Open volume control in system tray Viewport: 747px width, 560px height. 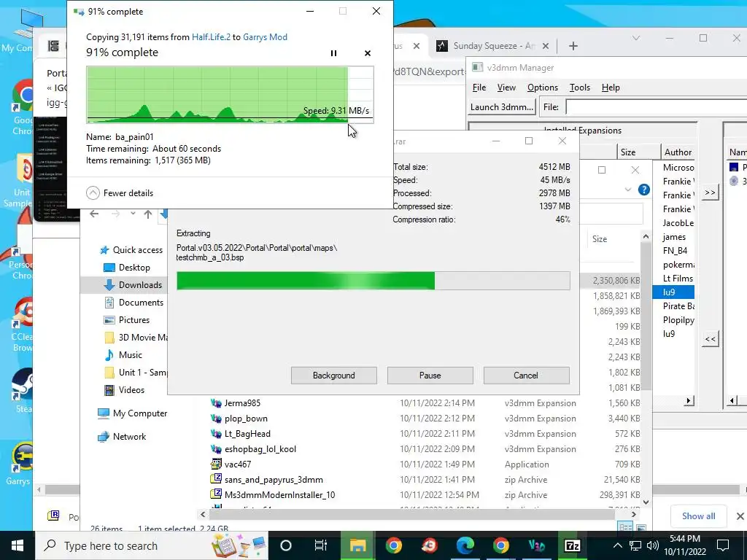[653, 545]
